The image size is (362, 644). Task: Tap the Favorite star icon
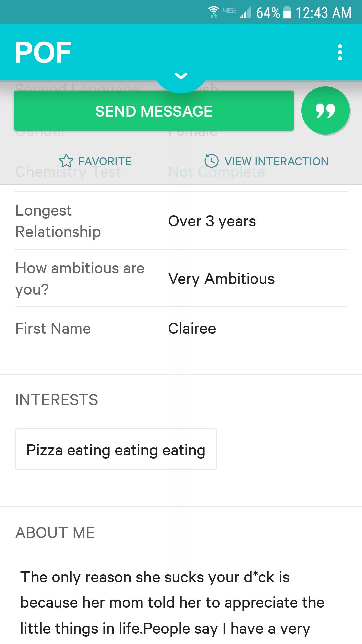[66, 161]
